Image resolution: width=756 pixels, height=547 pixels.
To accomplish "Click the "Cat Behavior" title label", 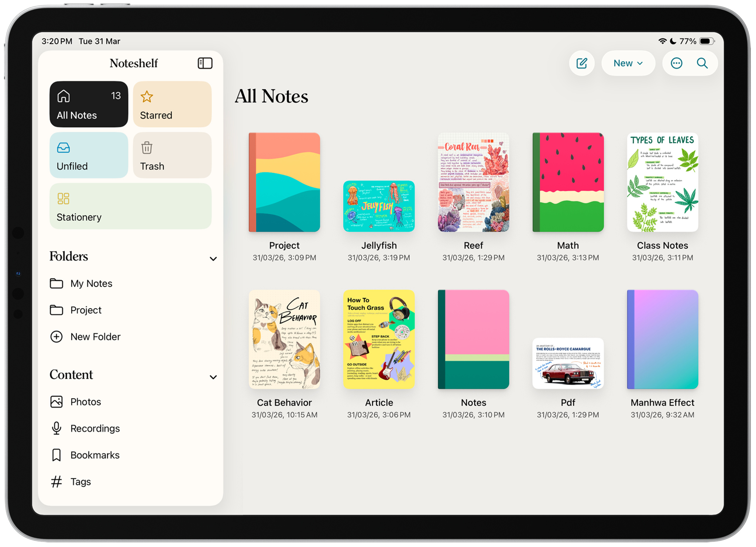I will [x=284, y=403].
